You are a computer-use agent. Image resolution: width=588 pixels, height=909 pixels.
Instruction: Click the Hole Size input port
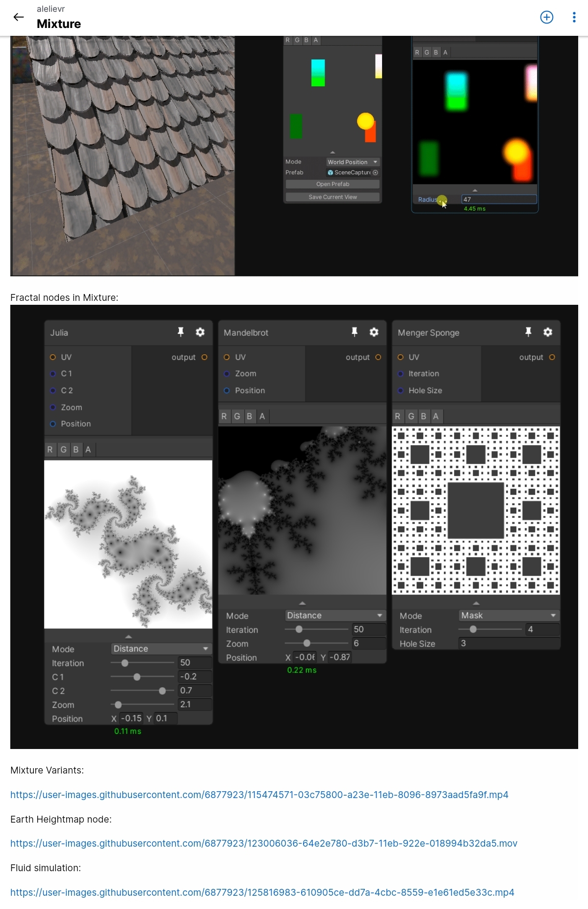400,390
